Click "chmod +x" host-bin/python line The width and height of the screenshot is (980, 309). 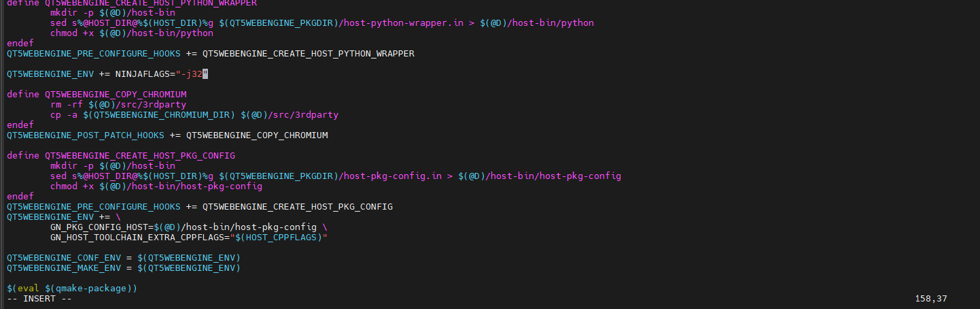click(x=132, y=33)
